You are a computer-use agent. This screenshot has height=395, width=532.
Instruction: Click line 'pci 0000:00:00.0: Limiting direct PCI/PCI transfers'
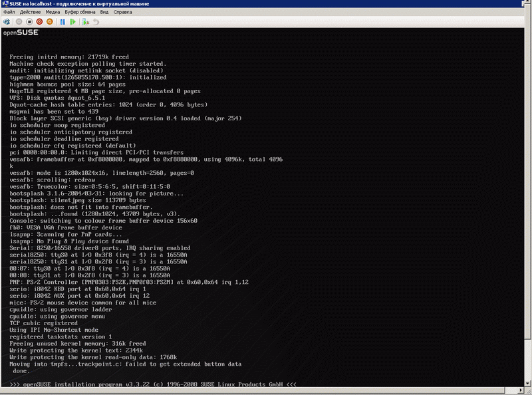(96, 152)
